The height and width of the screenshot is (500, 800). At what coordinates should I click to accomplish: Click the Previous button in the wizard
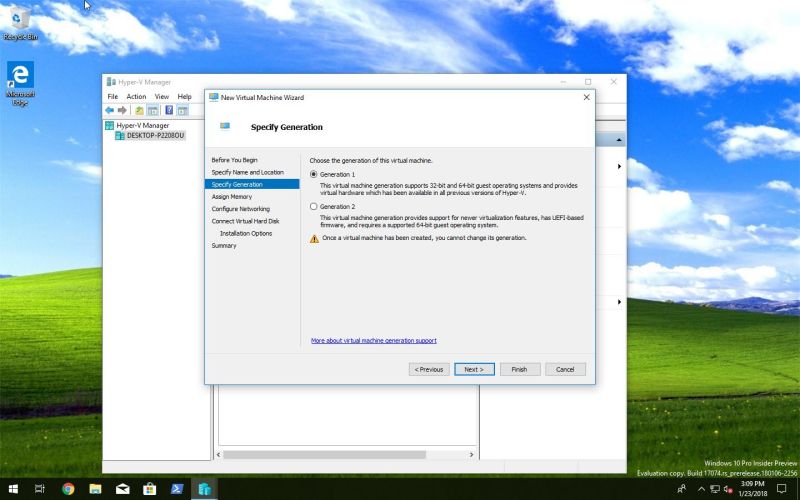(x=429, y=369)
